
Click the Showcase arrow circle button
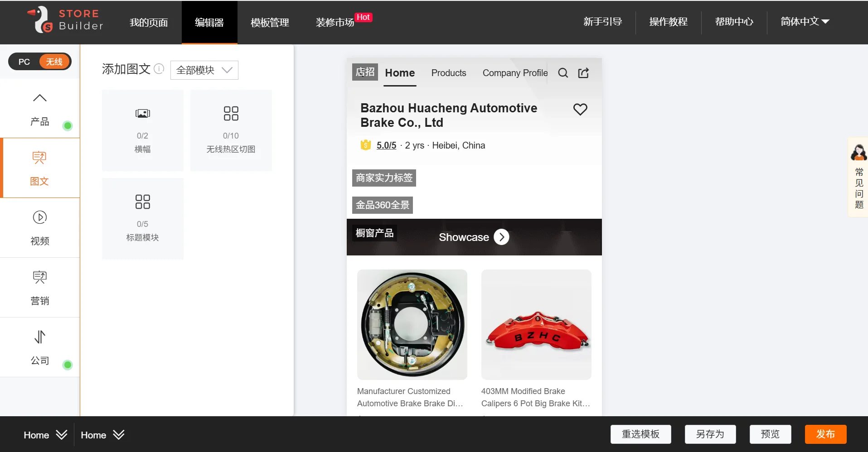[501, 237]
